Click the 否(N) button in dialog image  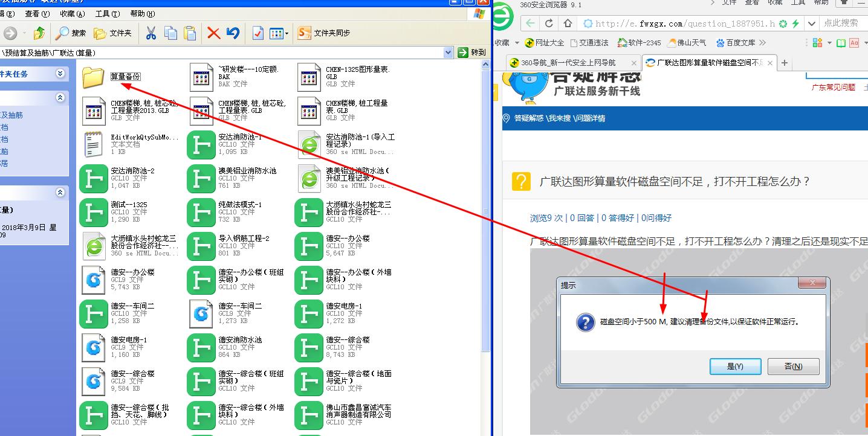pyautogui.click(x=794, y=367)
